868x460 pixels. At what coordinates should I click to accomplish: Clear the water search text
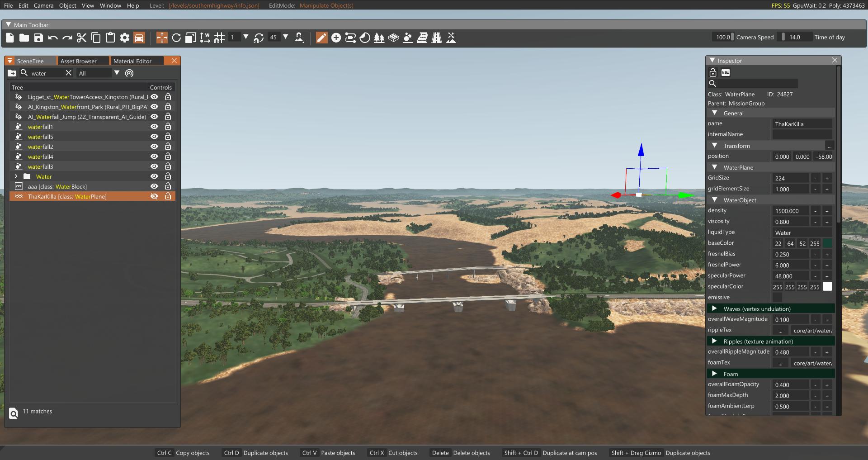point(69,73)
